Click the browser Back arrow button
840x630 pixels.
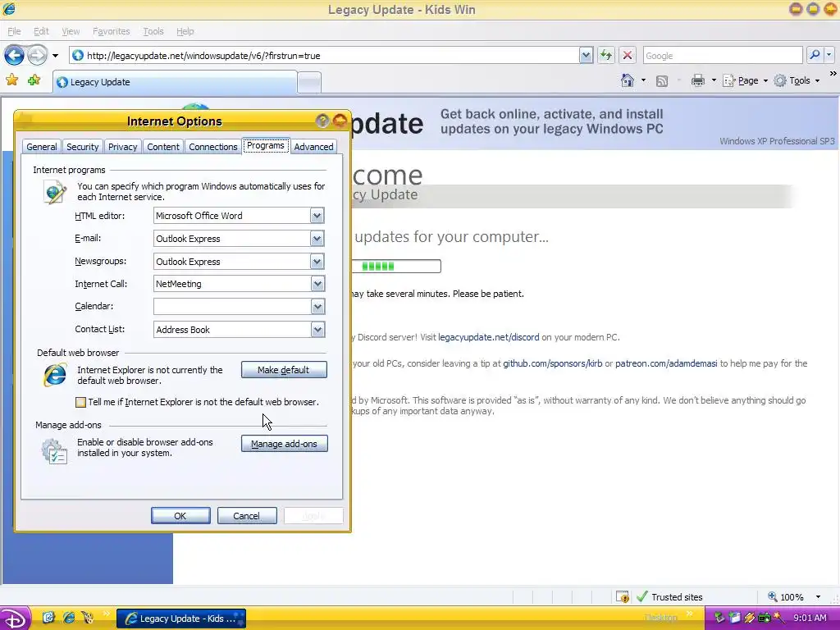click(x=15, y=55)
